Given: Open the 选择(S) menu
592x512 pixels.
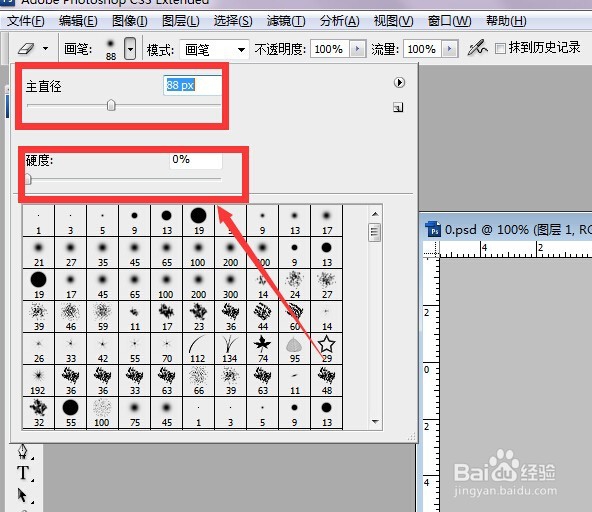Looking at the screenshot, I should (233, 21).
